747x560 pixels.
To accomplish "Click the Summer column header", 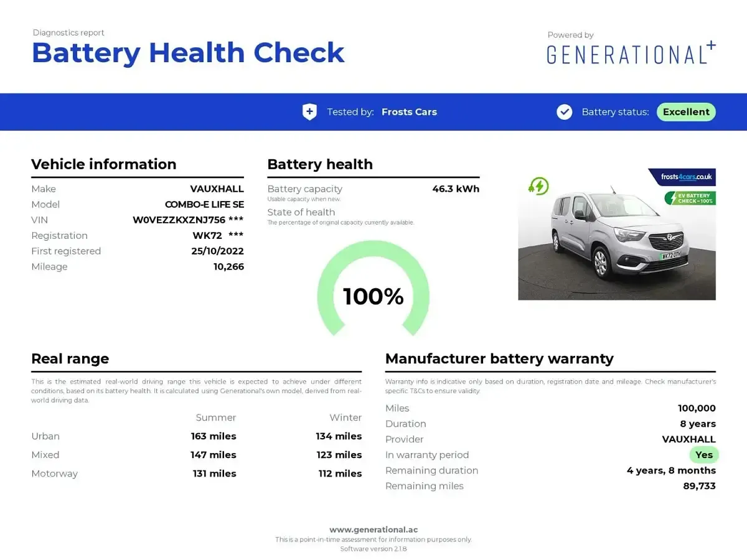I will coord(216,418).
